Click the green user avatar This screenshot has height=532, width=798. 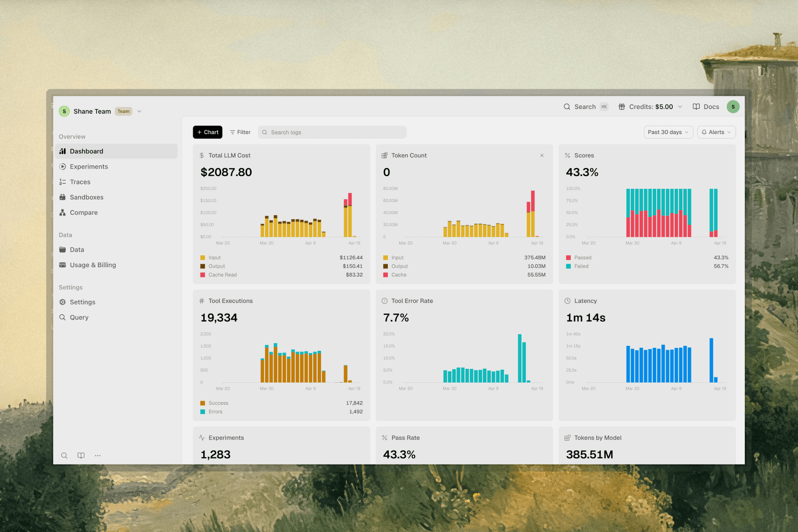(x=733, y=106)
